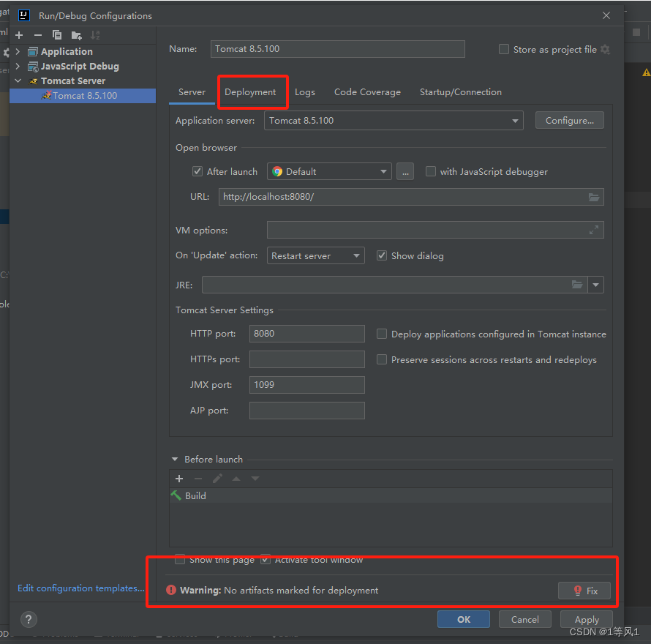
Task: Click the HTTPs port field
Action: click(x=306, y=359)
